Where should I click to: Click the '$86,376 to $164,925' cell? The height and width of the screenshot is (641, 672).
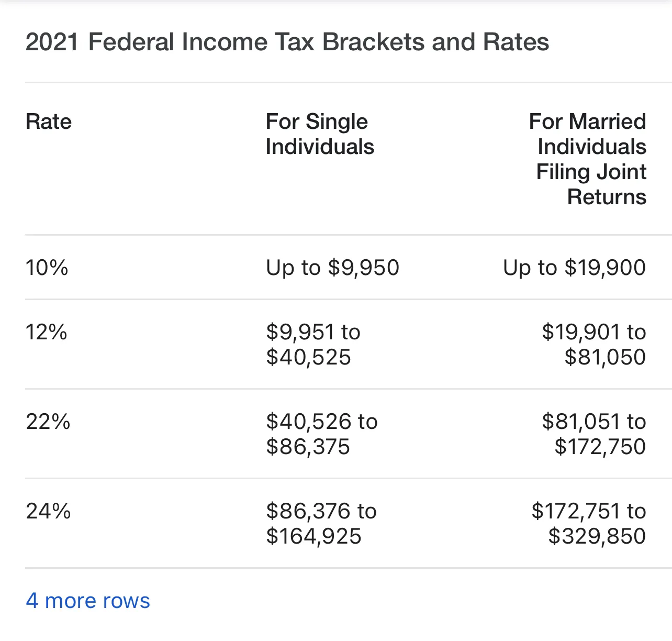point(321,524)
